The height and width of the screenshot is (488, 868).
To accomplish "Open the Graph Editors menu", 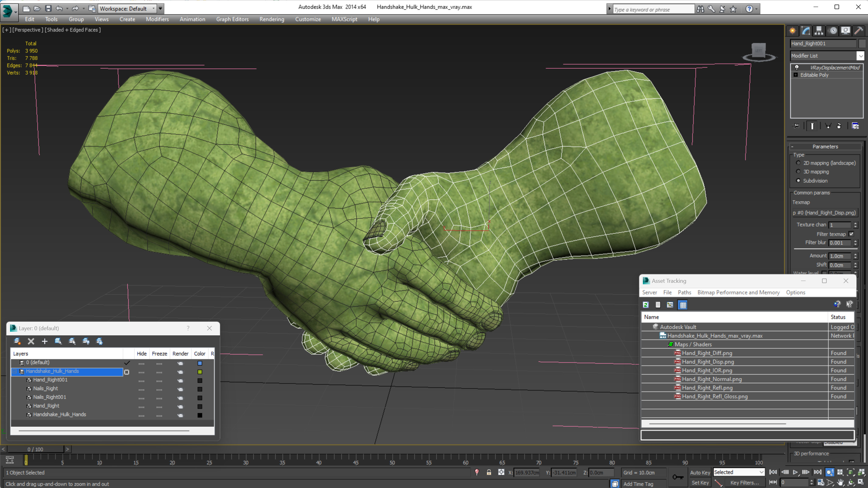I will (232, 19).
